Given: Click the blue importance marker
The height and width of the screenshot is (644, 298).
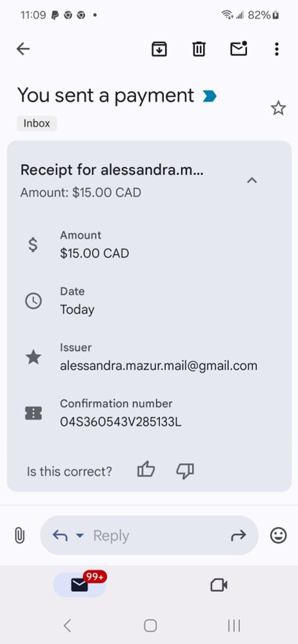Looking at the screenshot, I should (210, 97).
